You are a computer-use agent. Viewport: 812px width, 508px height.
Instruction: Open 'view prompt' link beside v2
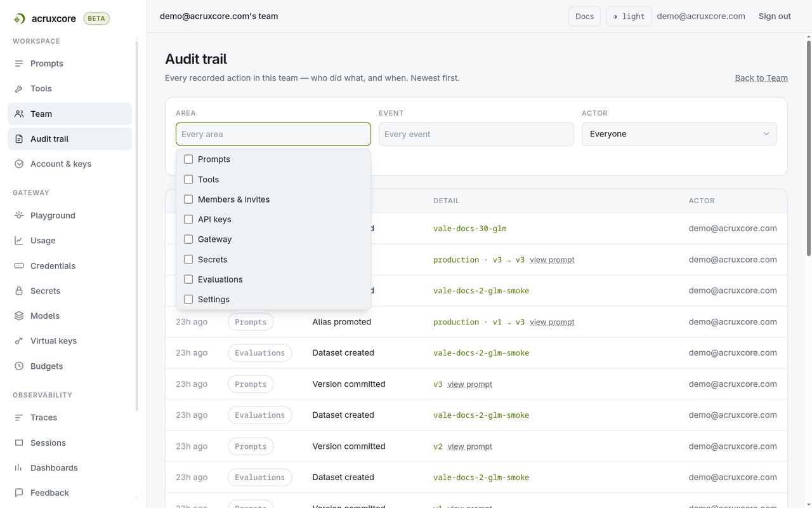click(469, 446)
